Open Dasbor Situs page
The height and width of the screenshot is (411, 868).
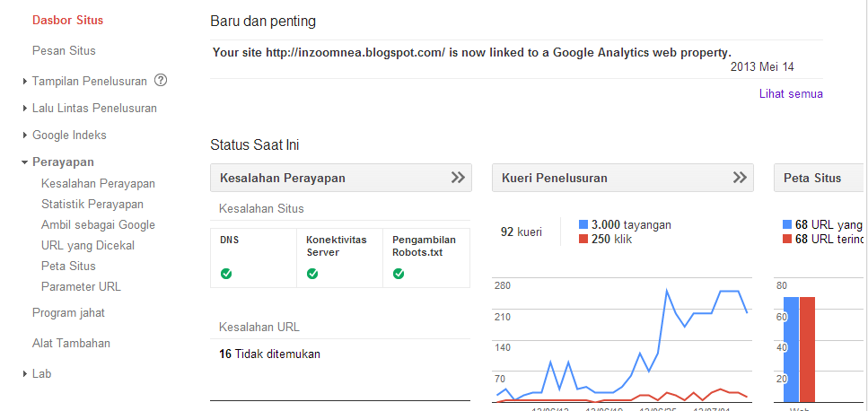point(67,20)
